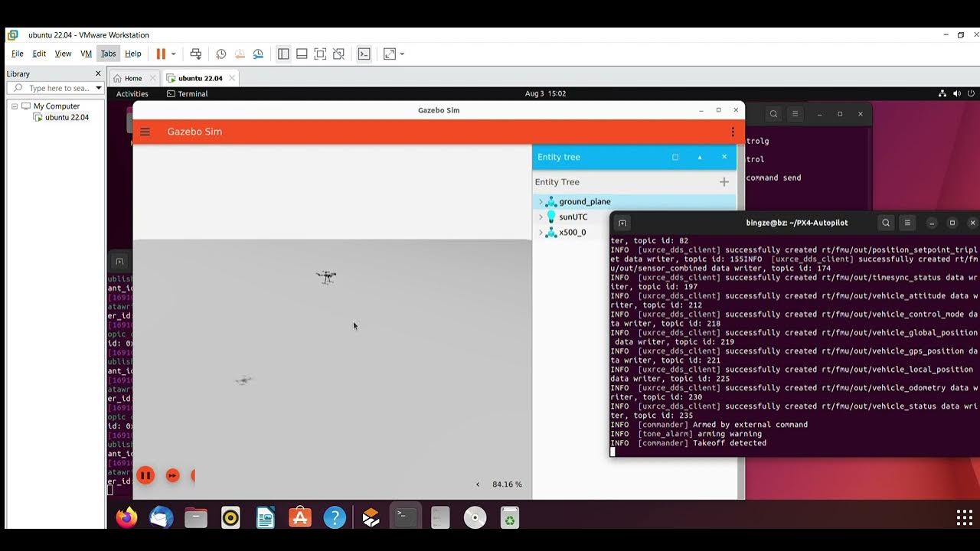The image size is (980, 551).
Task: Open VMware Help menu
Action: pyautogui.click(x=133, y=54)
